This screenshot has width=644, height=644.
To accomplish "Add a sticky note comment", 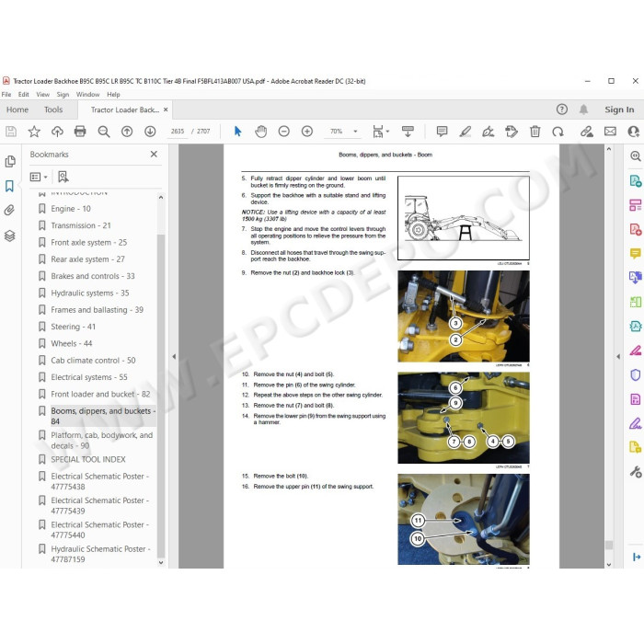I will coord(442,132).
